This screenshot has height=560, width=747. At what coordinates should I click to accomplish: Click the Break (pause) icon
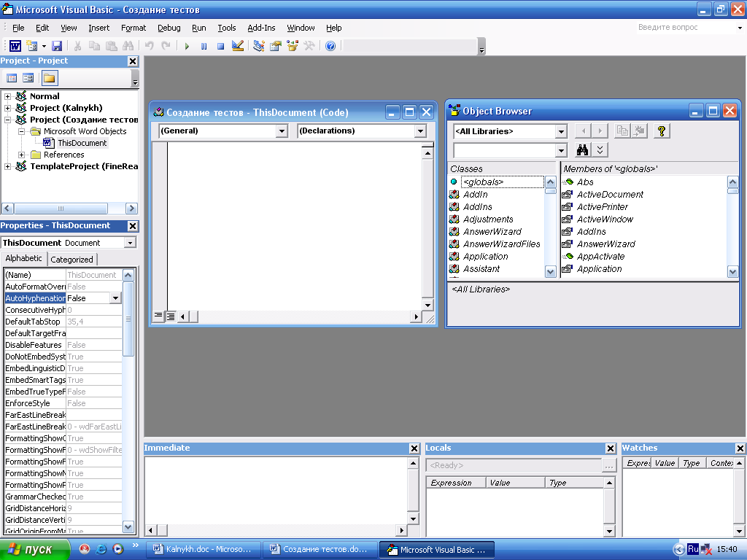tap(204, 46)
